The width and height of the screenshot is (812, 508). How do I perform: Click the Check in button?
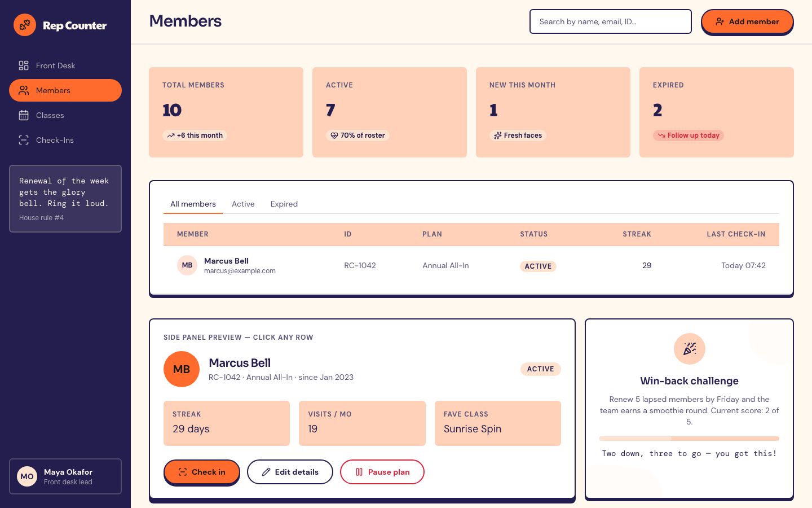(x=201, y=472)
